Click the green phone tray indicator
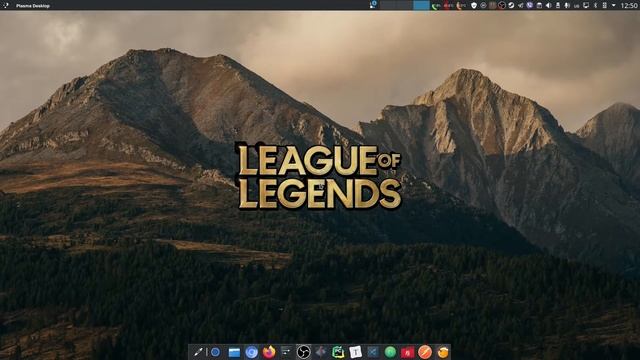Screen dimensions: 640x360 click(x=436, y=6)
